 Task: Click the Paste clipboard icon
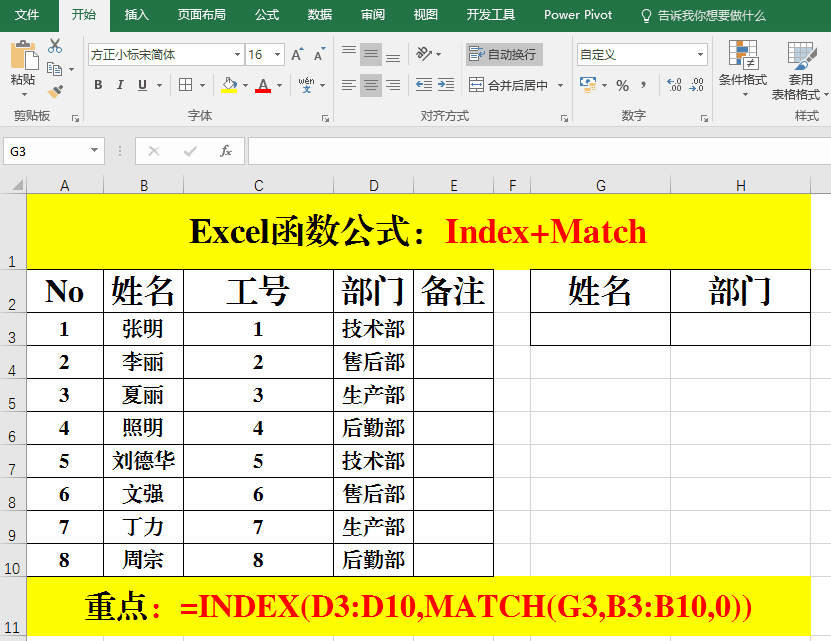tap(23, 55)
